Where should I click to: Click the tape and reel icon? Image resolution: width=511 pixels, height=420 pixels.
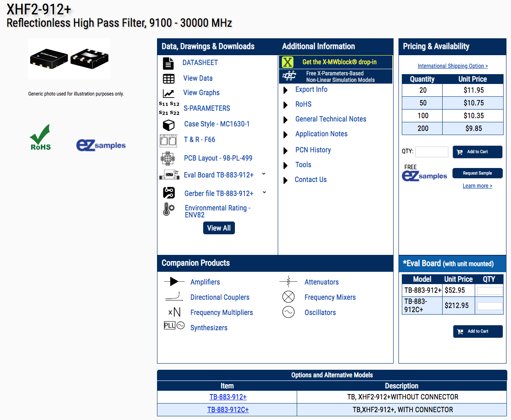click(168, 140)
